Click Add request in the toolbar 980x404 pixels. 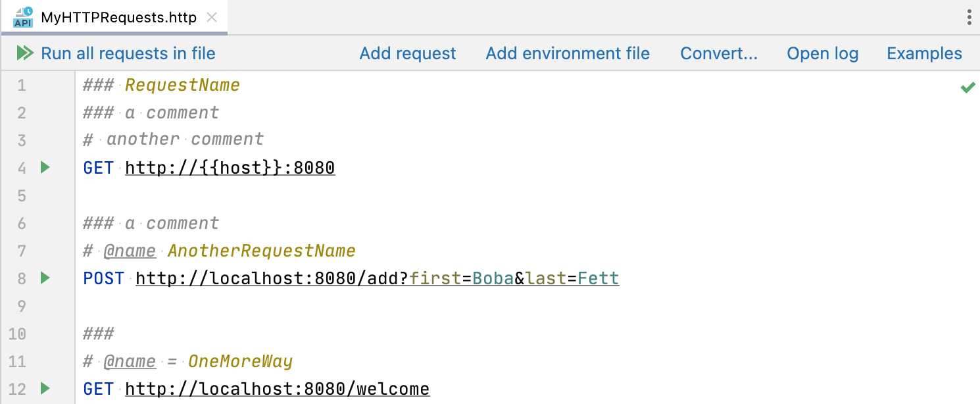coord(408,53)
